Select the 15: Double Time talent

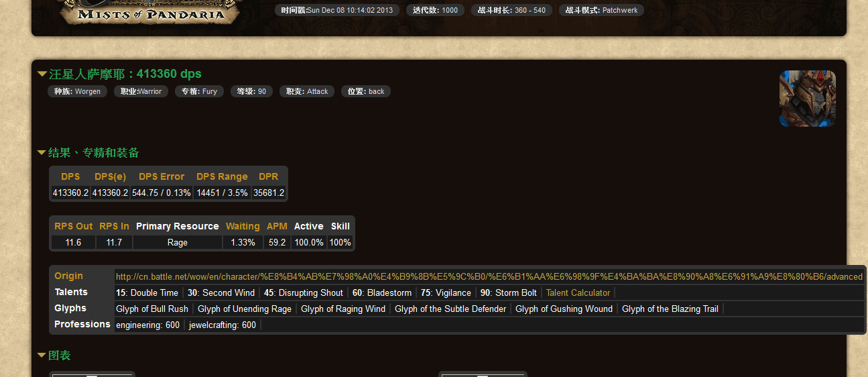147,292
